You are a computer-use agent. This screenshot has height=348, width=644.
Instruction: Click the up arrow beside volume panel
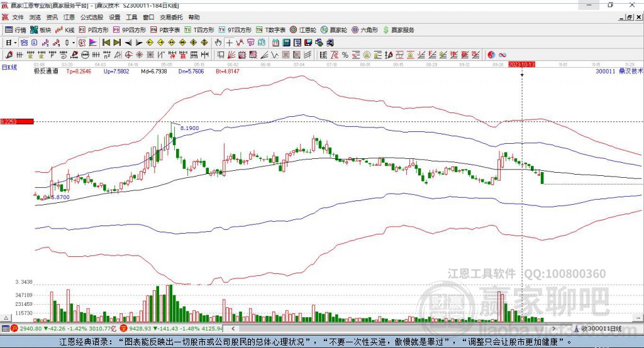click(6, 318)
